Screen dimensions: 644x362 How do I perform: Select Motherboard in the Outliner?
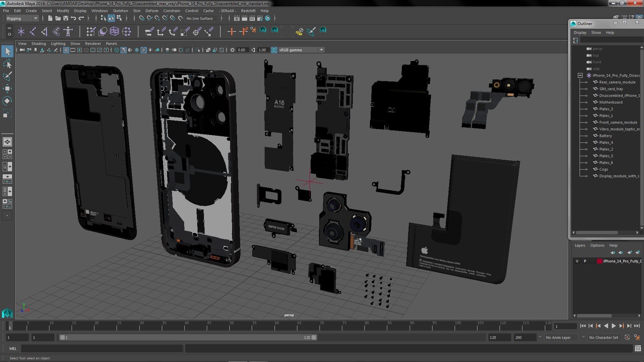(611, 102)
